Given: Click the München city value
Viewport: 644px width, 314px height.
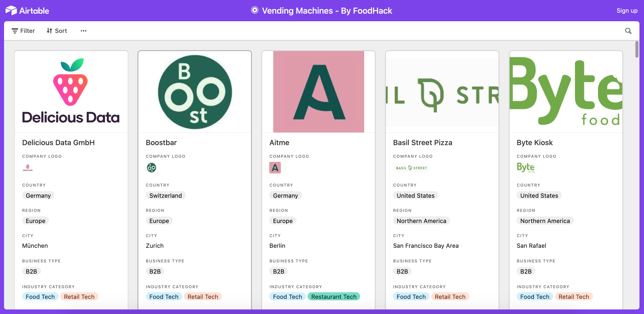Looking at the screenshot, I should point(35,246).
